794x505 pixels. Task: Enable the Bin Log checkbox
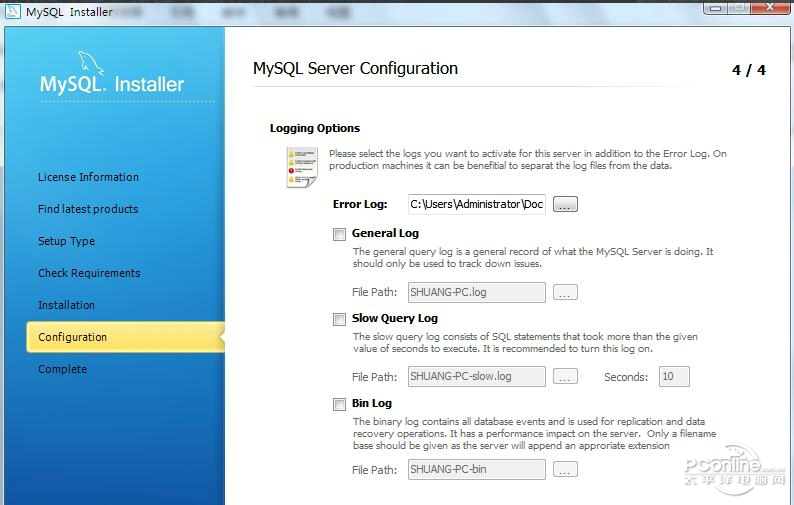click(x=339, y=404)
